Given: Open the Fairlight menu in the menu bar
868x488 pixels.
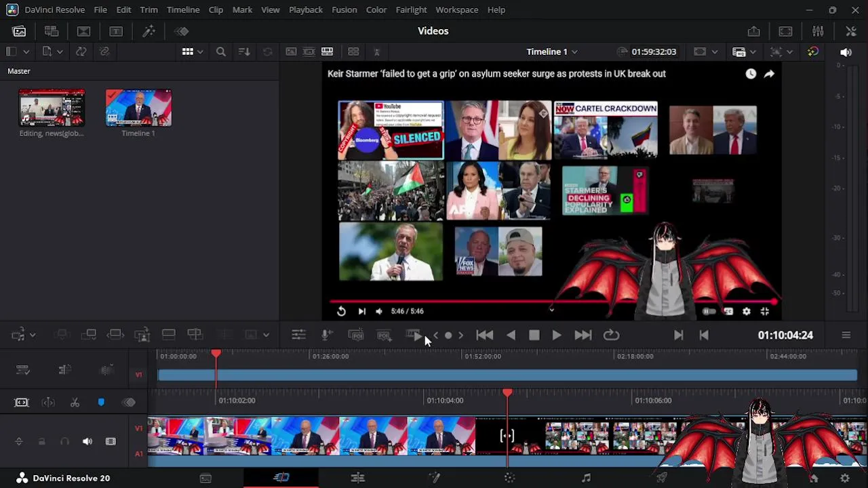Looking at the screenshot, I should point(411,10).
